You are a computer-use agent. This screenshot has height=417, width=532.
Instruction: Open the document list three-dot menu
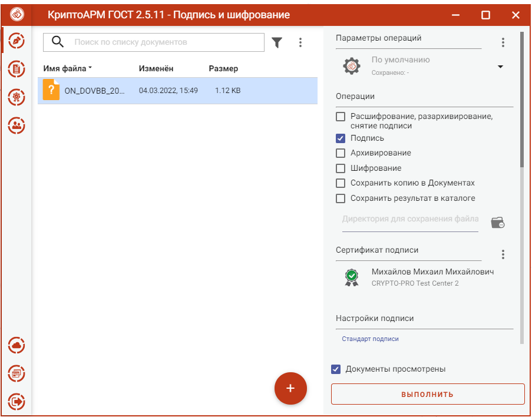click(300, 42)
